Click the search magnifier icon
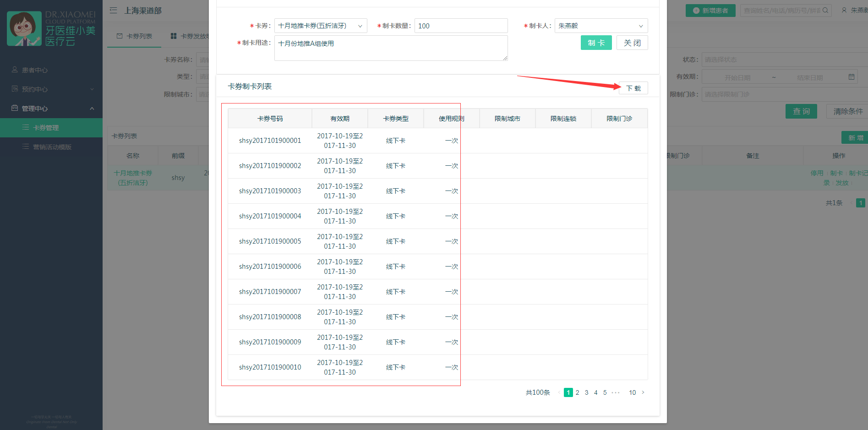This screenshot has height=430, width=868. [x=825, y=10]
